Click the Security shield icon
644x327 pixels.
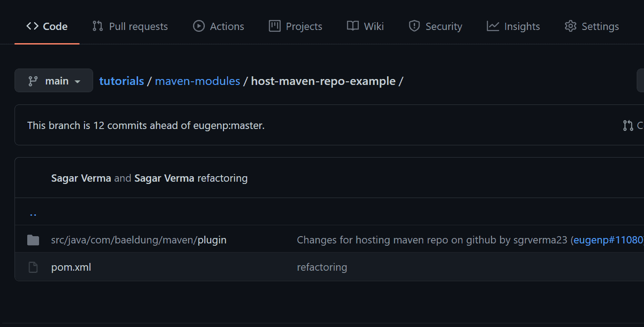(414, 26)
